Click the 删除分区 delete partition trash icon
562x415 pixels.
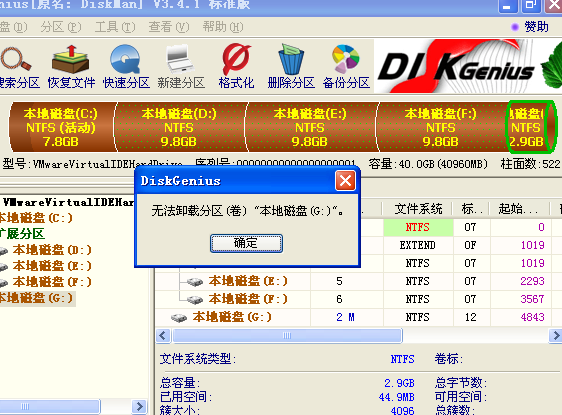pyautogui.click(x=291, y=59)
